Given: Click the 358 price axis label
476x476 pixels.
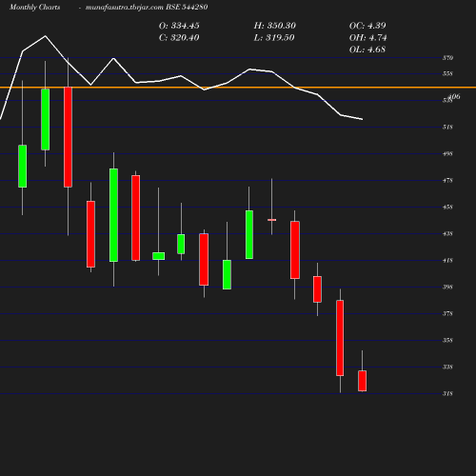Looking at the screenshot, I should [x=447, y=340].
